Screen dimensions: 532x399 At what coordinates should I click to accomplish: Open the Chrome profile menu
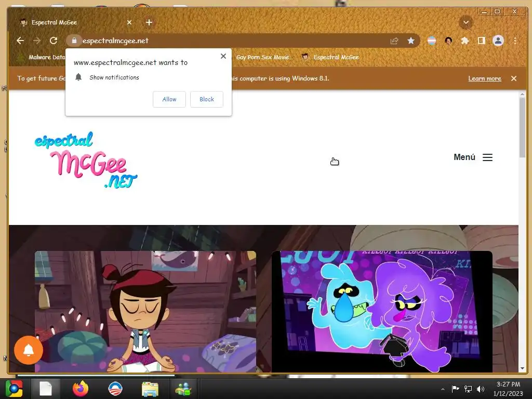point(498,41)
